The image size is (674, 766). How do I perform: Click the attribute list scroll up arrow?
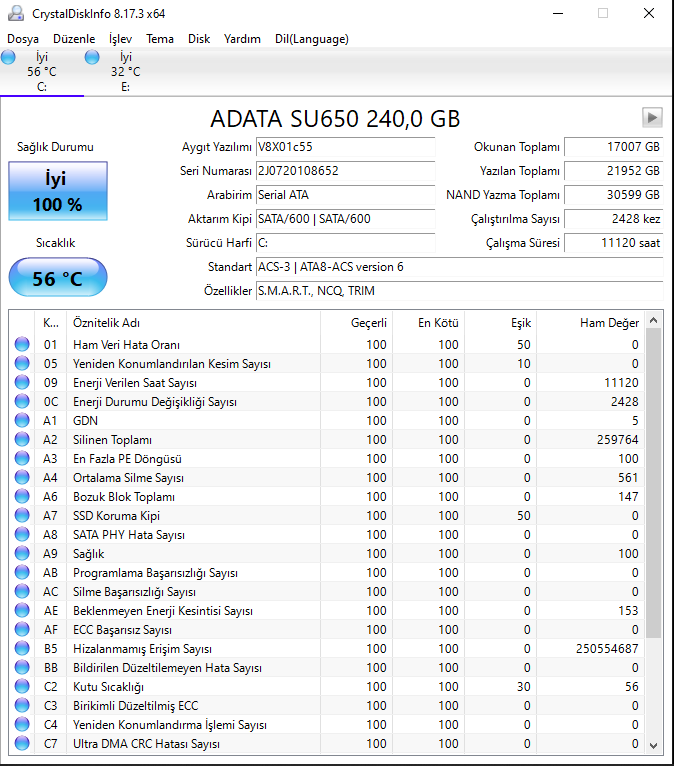(x=653, y=320)
